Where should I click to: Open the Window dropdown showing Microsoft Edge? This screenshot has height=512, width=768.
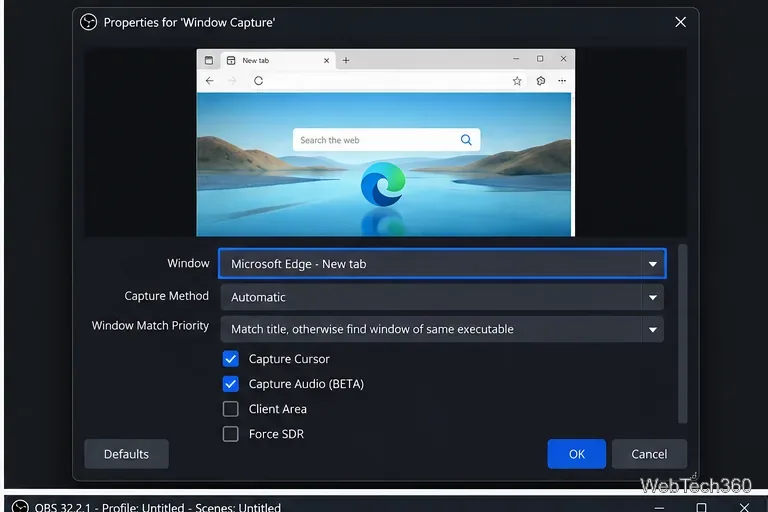pos(442,264)
